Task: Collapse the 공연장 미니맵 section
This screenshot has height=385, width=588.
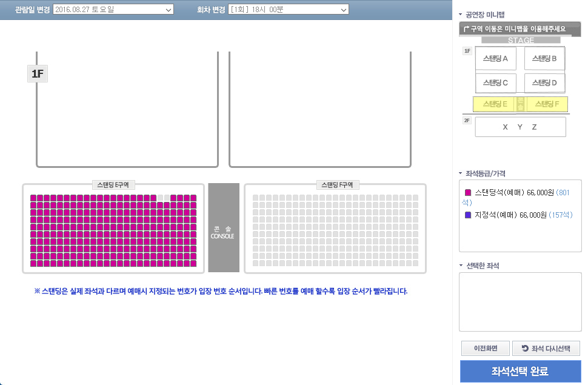Action: pos(461,15)
